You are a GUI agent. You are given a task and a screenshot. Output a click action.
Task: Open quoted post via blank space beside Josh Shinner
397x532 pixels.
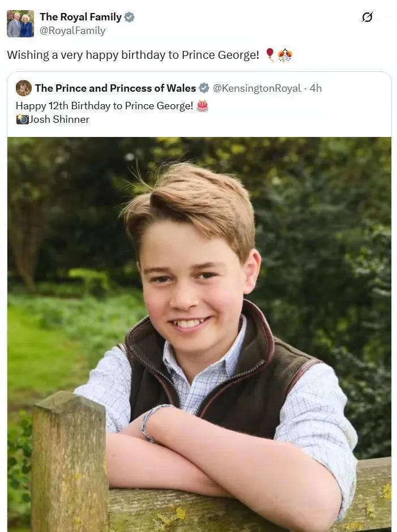[238, 119]
